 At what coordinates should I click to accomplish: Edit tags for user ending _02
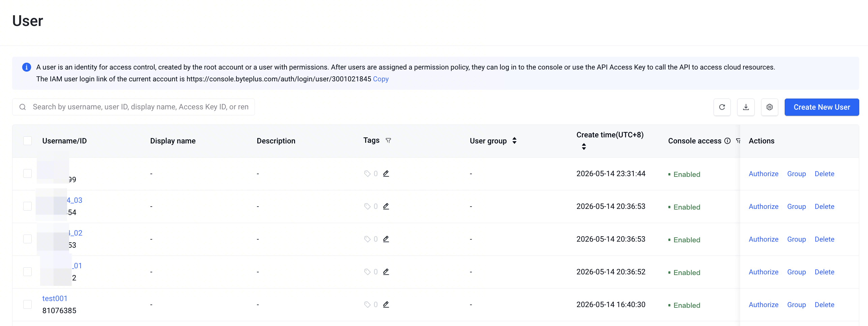click(x=386, y=239)
